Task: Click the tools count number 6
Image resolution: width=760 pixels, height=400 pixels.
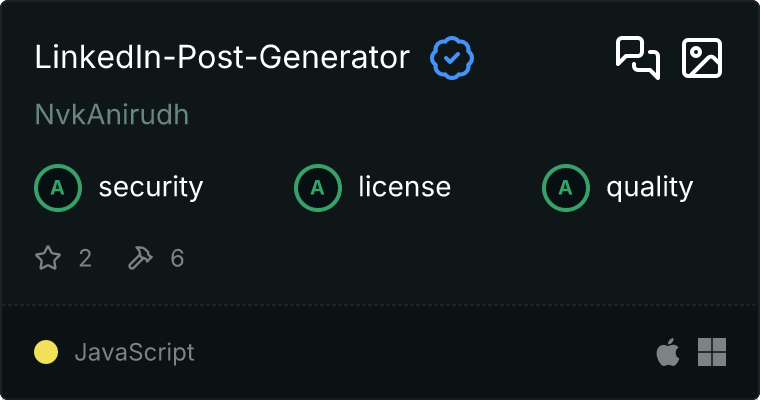Action: [x=177, y=259]
